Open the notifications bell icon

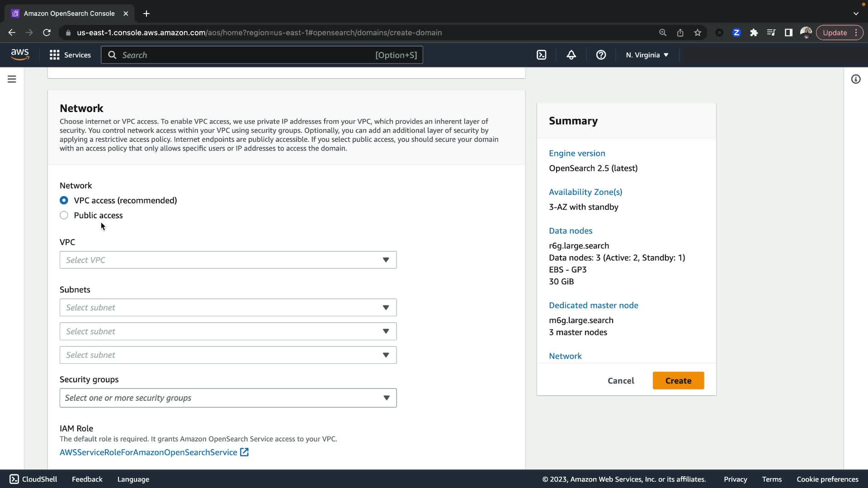571,55
